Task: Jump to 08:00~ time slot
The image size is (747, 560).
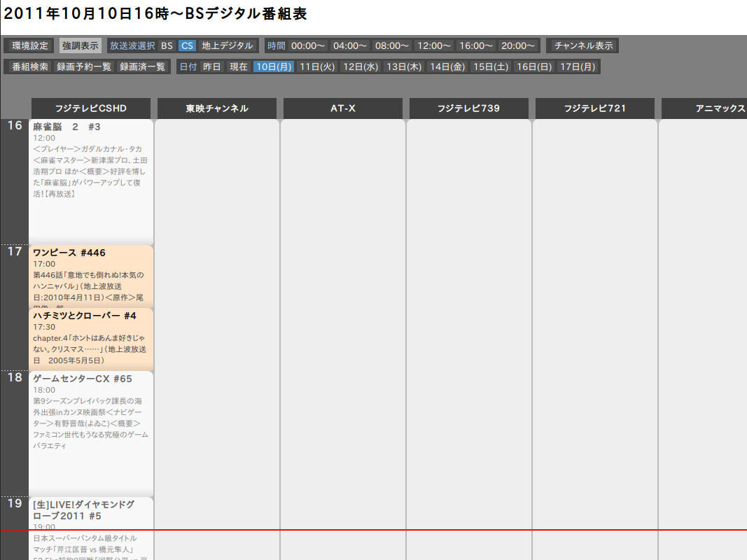Action: coord(391,45)
